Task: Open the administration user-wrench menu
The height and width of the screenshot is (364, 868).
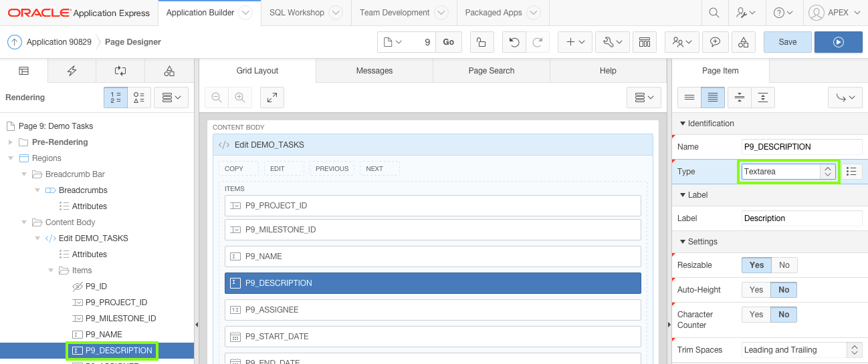Action: click(x=746, y=13)
